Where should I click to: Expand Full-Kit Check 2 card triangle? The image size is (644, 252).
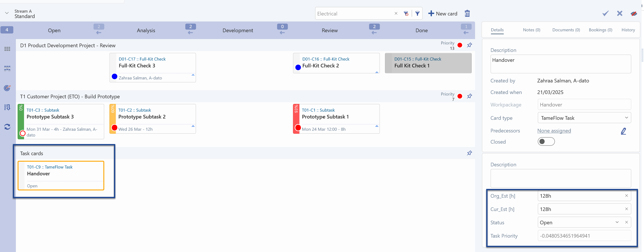click(x=377, y=72)
